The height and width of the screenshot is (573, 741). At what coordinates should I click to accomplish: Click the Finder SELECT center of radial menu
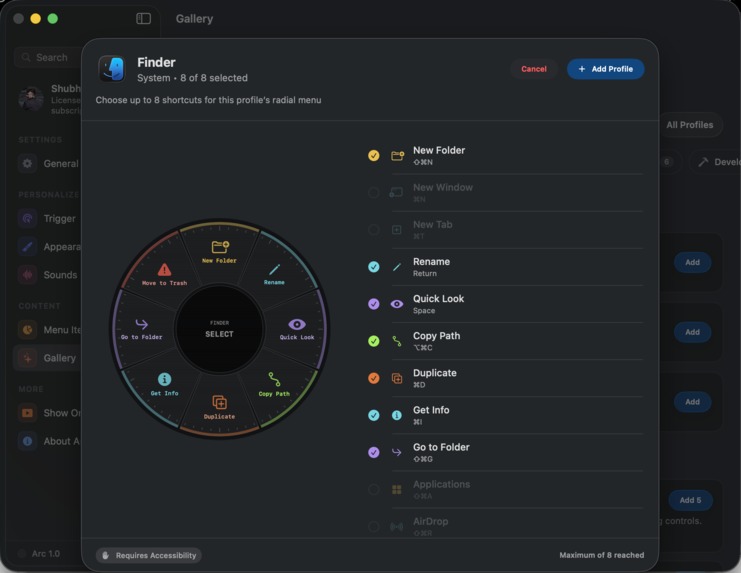click(219, 329)
